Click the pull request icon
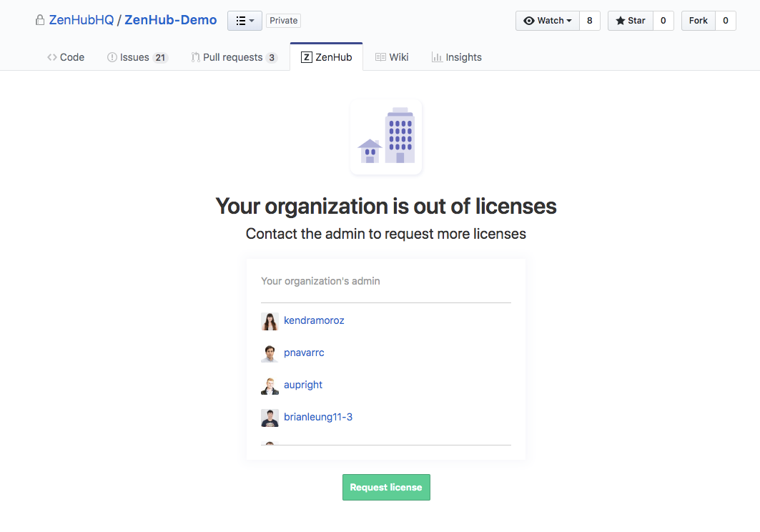Screen dimensions: 760x532 point(195,57)
